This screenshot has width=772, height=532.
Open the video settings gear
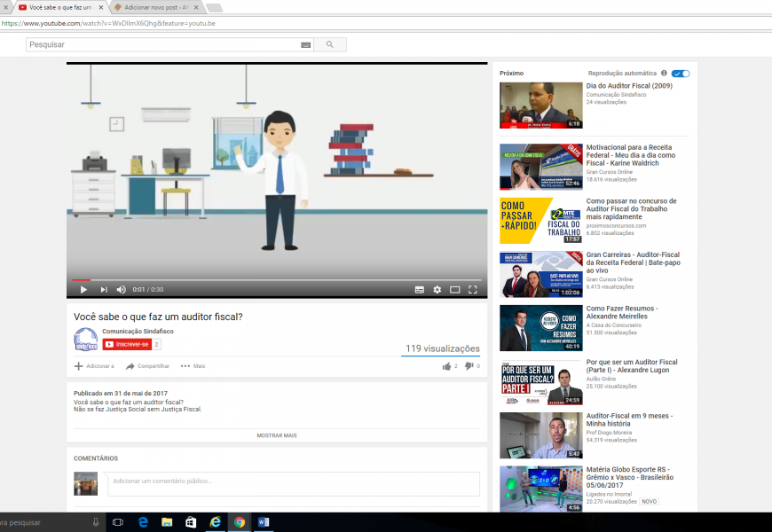coord(437,289)
